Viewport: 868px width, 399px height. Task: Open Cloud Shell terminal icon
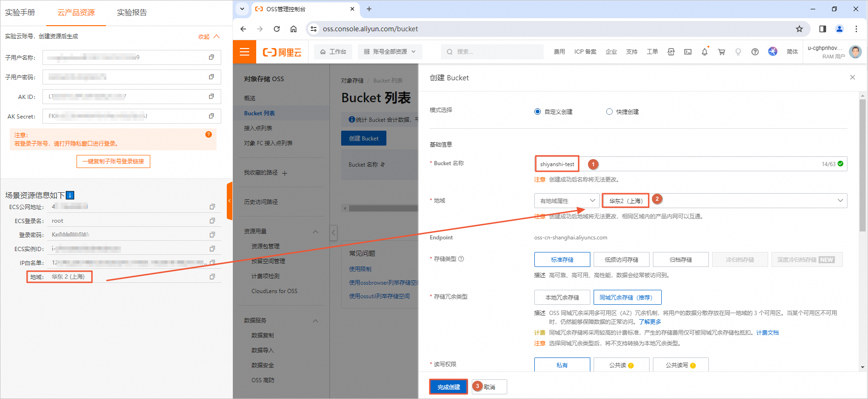[688, 52]
